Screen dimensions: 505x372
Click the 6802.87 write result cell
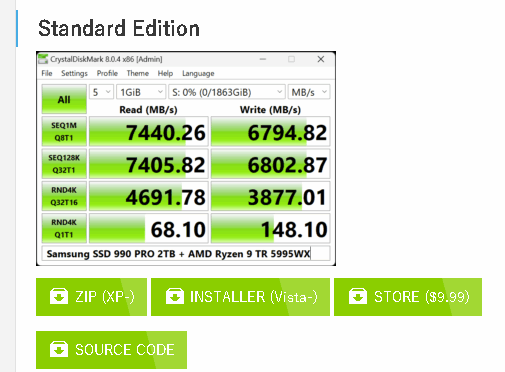point(271,164)
